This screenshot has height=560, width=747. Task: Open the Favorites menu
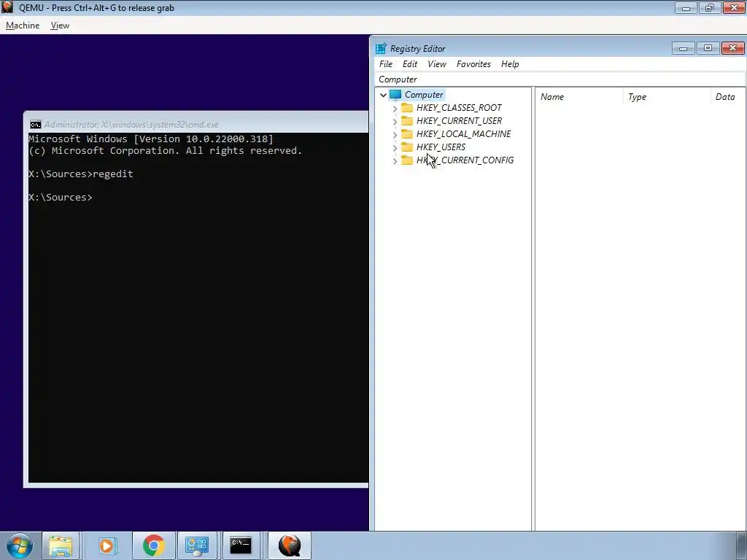(473, 64)
